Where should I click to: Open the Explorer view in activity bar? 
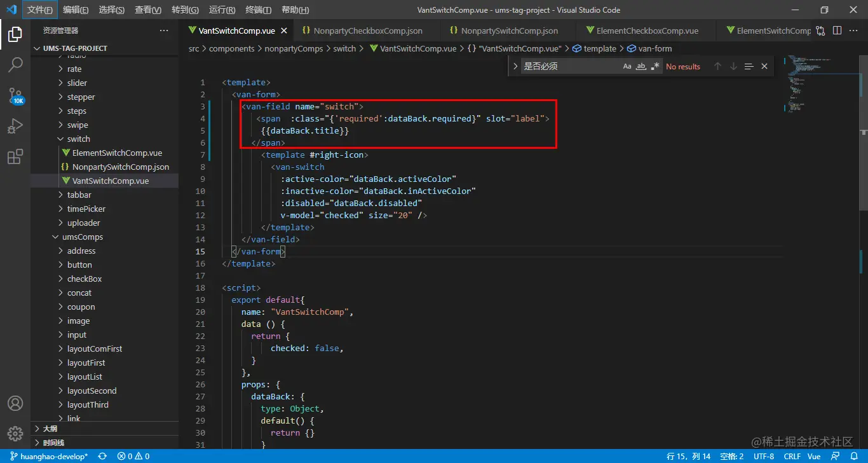pyautogui.click(x=15, y=34)
